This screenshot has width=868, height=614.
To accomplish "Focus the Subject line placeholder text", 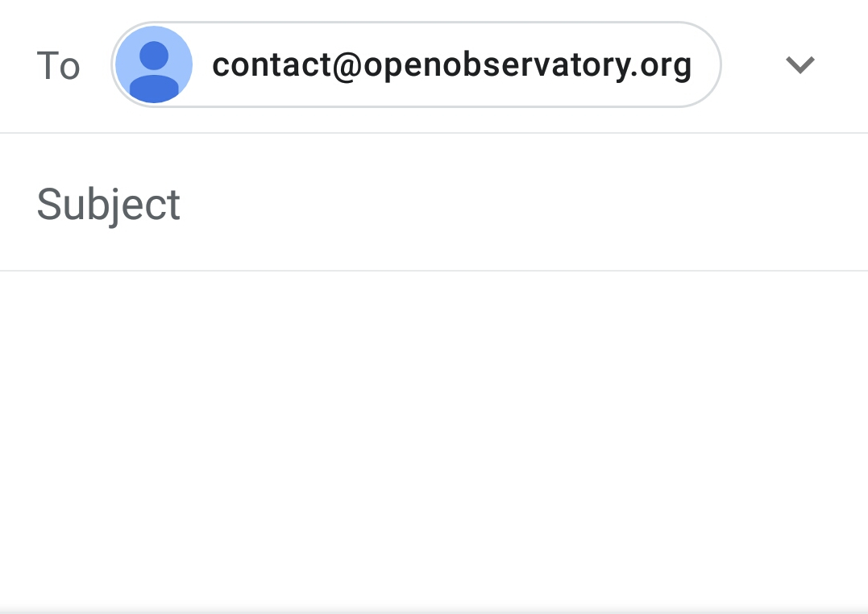I will point(109,204).
